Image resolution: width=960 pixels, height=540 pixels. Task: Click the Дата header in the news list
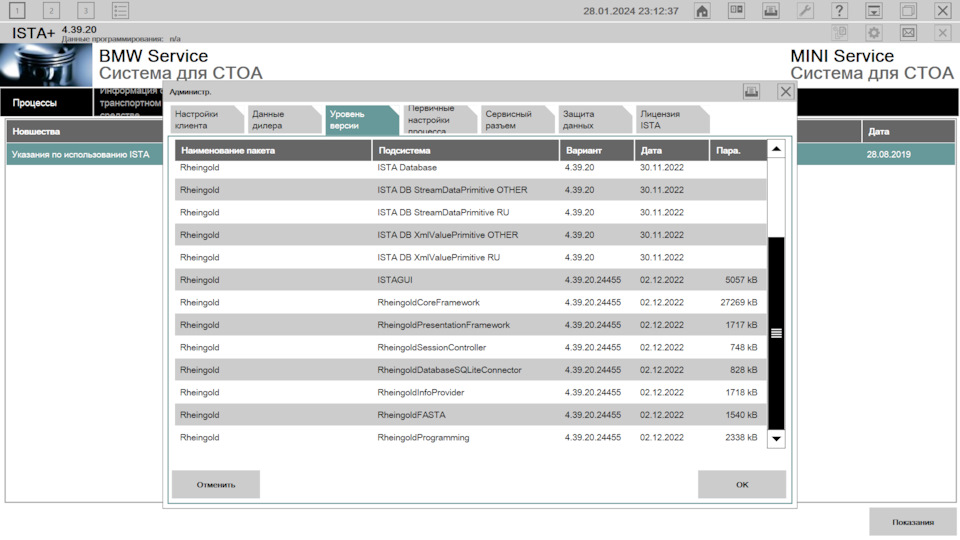point(908,131)
